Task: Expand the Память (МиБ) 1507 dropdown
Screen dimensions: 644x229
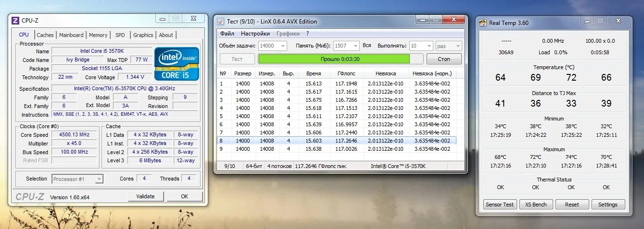Action: pos(346,46)
